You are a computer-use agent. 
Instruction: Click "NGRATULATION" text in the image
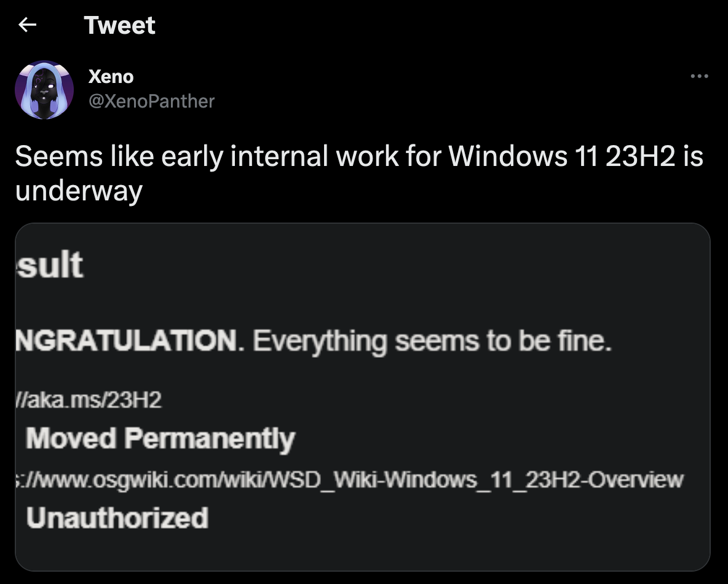tap(127, 340)
